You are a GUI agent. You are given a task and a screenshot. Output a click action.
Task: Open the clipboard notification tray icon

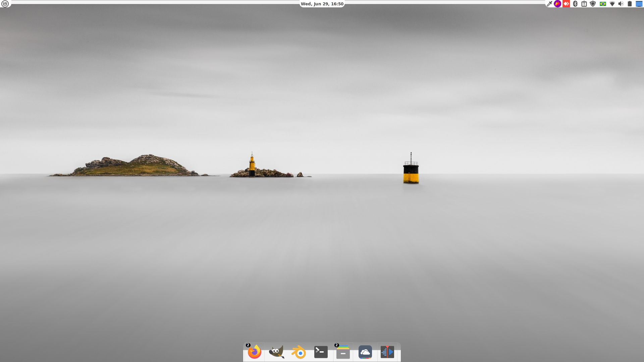[584, 4]
